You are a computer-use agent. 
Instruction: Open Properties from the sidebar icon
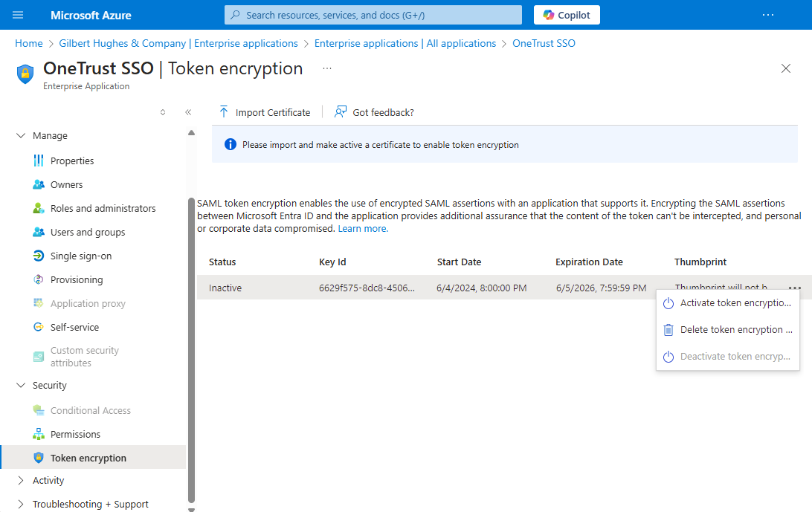coord(39,161)
